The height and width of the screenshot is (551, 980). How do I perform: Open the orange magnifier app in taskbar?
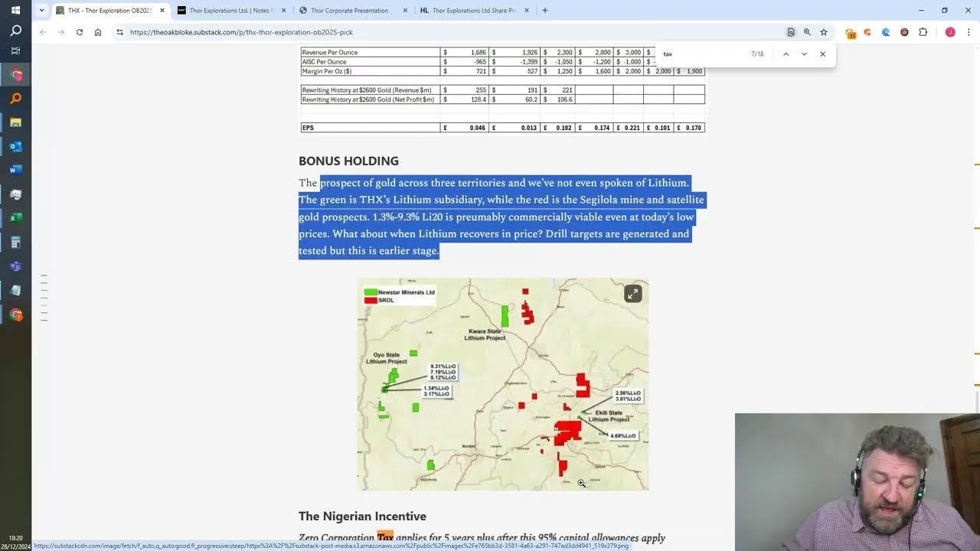(x=15, y=99)
